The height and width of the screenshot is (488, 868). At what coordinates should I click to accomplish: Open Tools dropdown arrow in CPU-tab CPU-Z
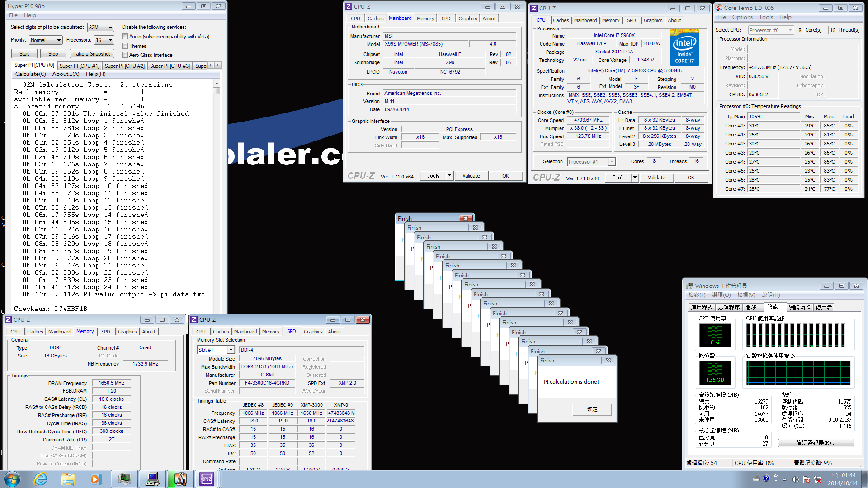tap(635, 178)
